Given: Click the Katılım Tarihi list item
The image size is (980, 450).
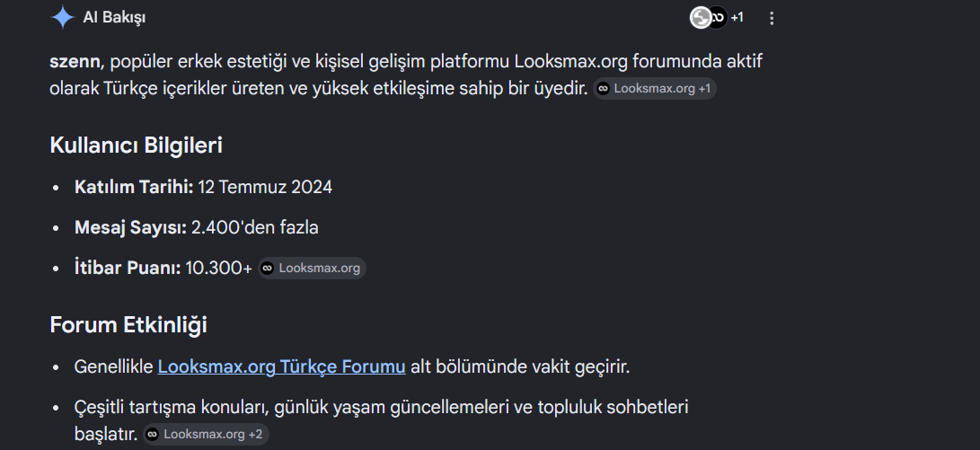Looking at the screenshot, I should (203, 187).
